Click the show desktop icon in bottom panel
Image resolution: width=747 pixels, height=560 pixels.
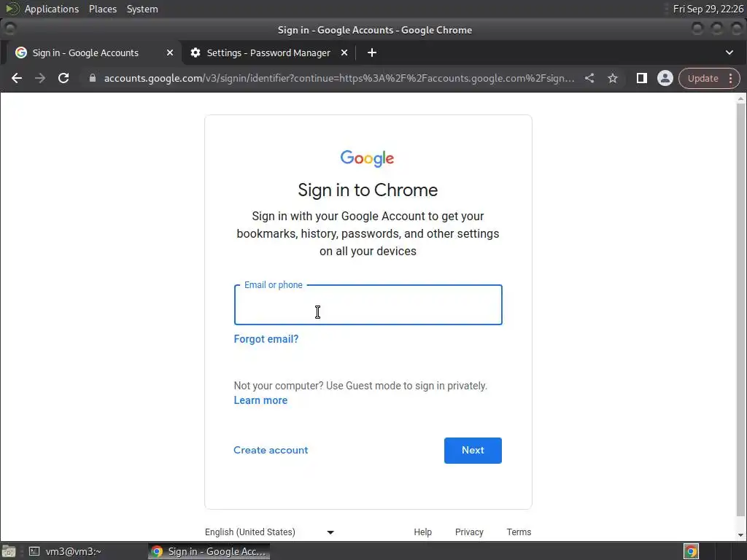click(9, 551)
